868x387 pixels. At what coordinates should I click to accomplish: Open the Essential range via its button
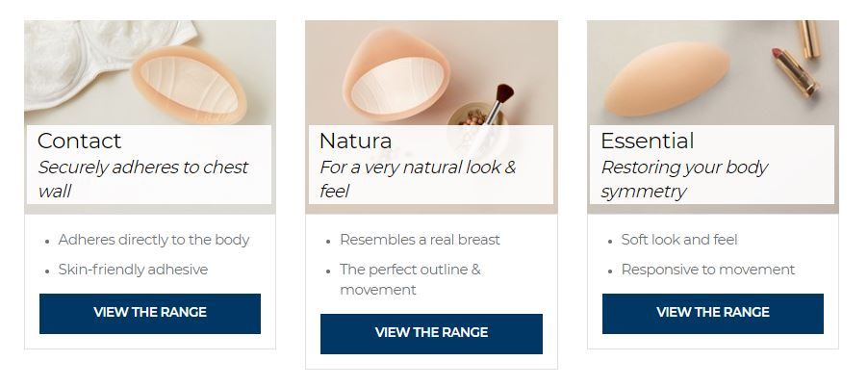tap(712, 313)
